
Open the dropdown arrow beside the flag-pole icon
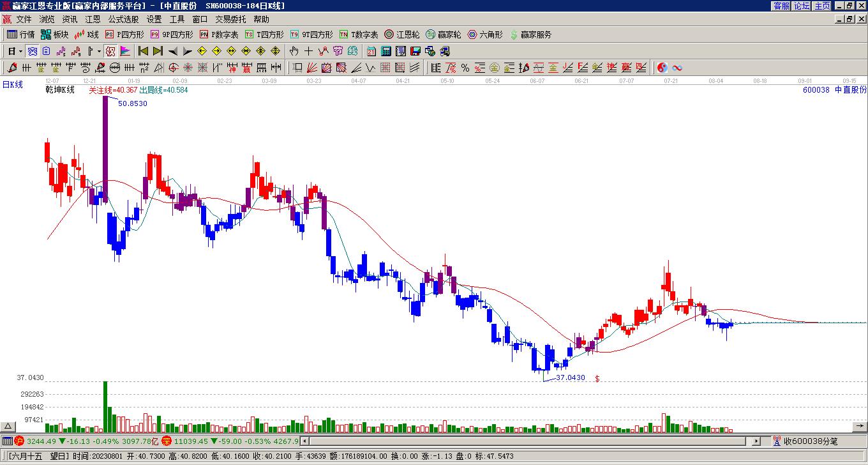tap(98, 51)
